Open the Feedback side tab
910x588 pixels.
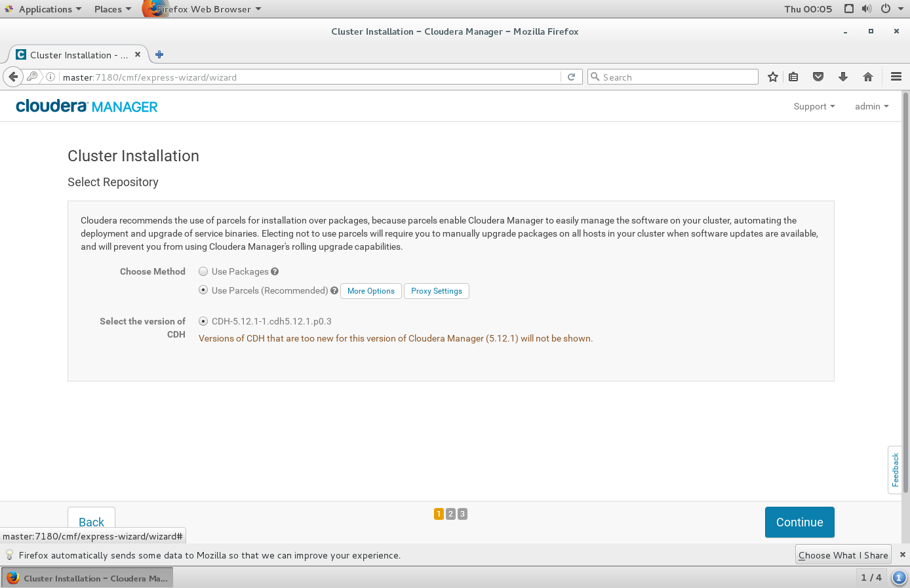point(895,470)
